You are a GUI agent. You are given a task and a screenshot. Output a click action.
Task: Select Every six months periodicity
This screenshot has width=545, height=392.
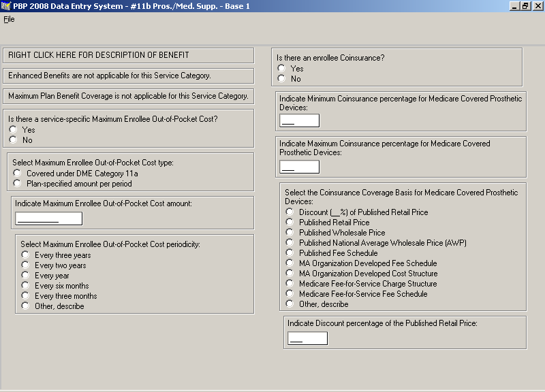[26, 286]
